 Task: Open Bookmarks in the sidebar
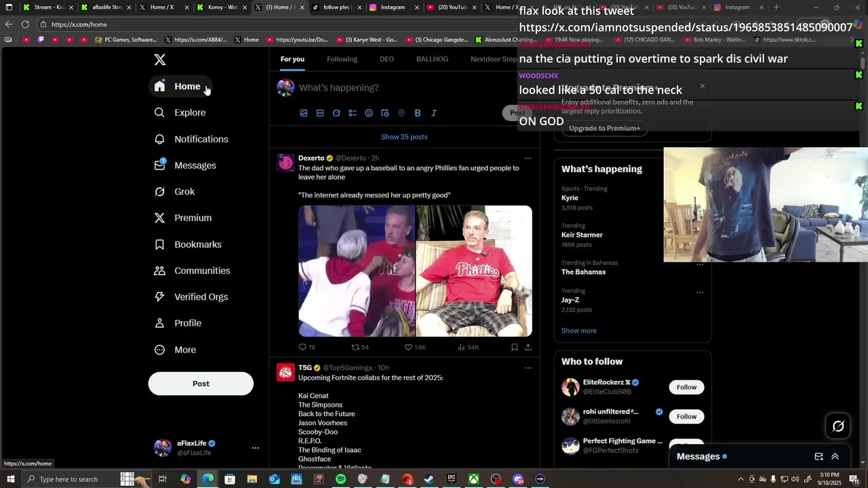point(188,245)
